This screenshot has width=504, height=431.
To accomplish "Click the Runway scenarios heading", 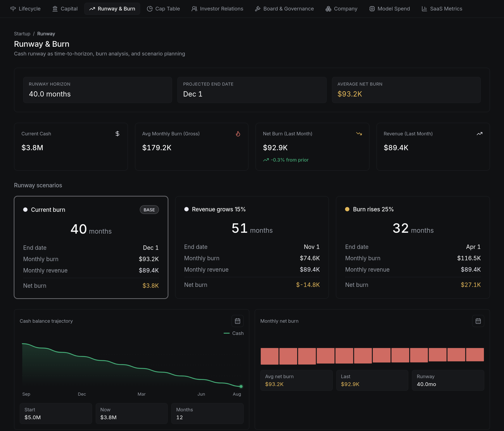I will click(38, 185).
